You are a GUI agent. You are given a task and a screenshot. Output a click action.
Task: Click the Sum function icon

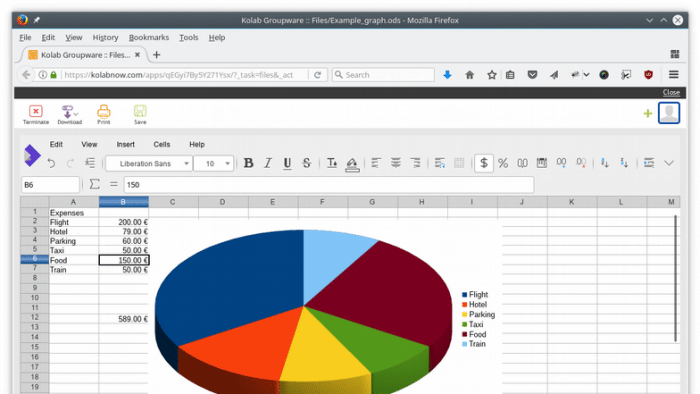pyautogui.click(x=94, y=184)
